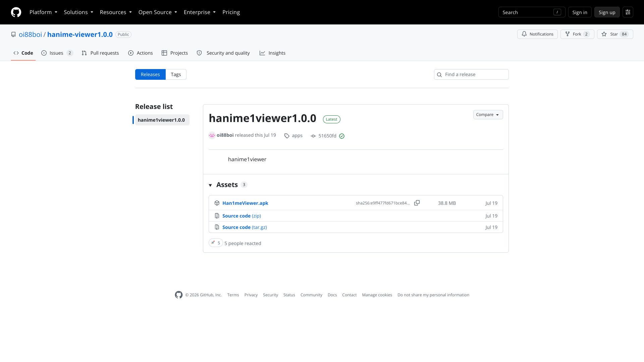This screenshot has width=644, height=362.
Task: Click the package icon beside Han1meViewer.apk
Action: click(217, 203)
